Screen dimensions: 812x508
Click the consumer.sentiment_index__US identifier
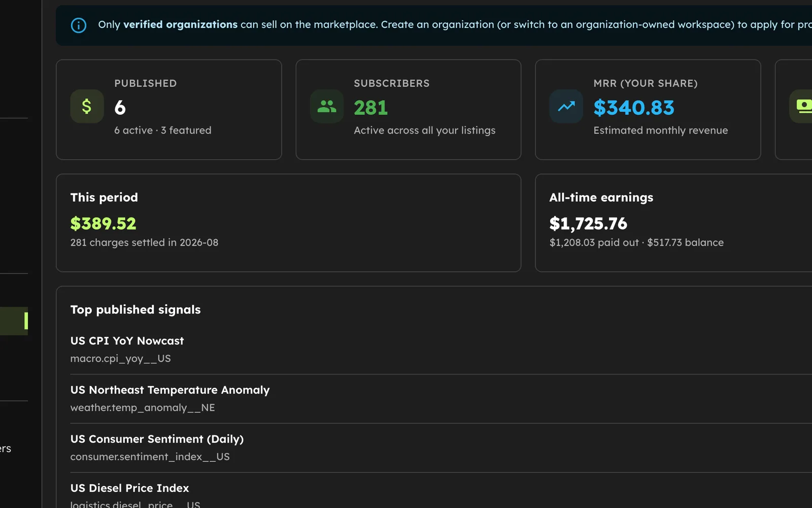[150, 457]
